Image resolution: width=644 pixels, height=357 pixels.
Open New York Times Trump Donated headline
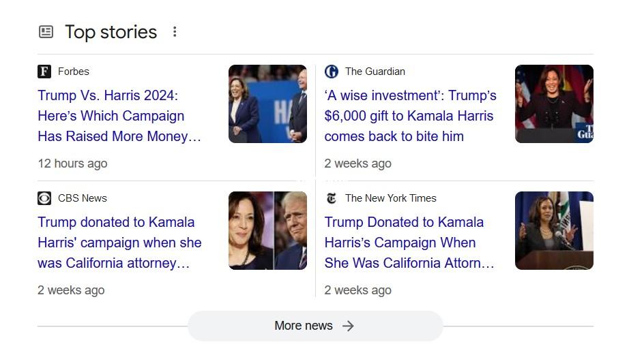[409, 243]
